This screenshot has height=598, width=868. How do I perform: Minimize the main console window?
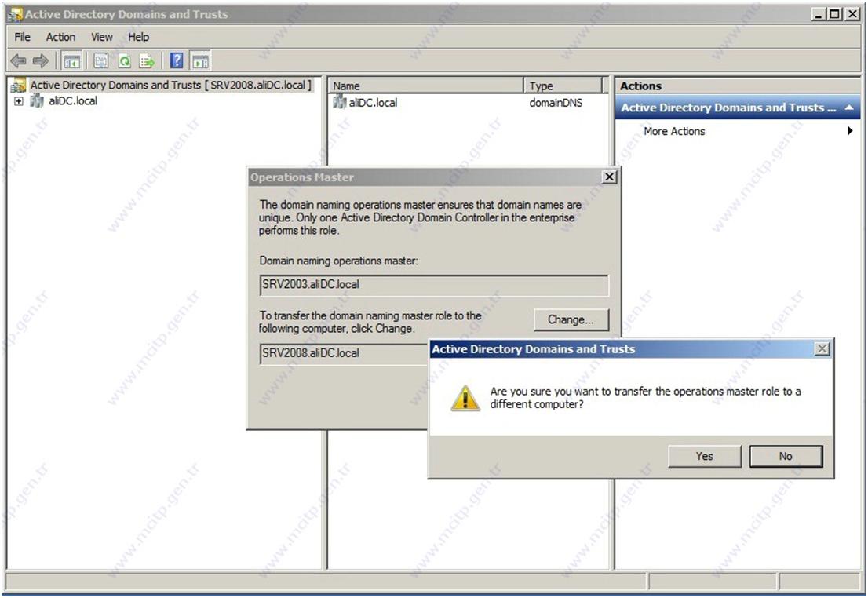click(x=819, y=14)
